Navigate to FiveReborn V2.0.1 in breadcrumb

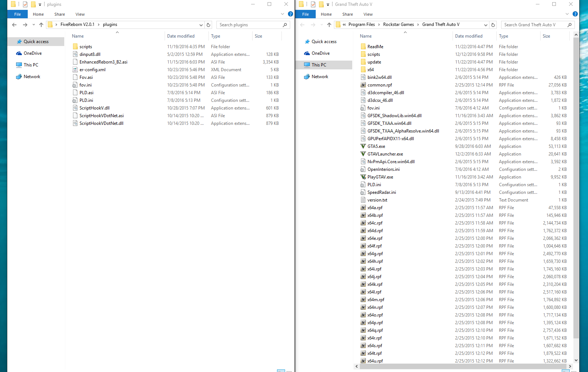[x=77, y=24]
